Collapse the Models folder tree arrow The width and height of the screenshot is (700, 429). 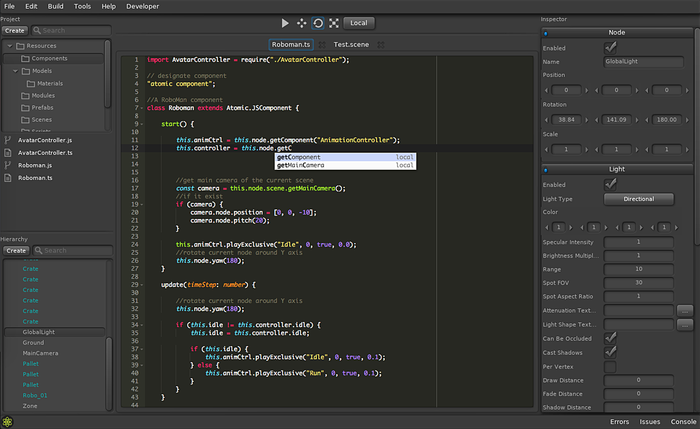(x=17, y=72)
